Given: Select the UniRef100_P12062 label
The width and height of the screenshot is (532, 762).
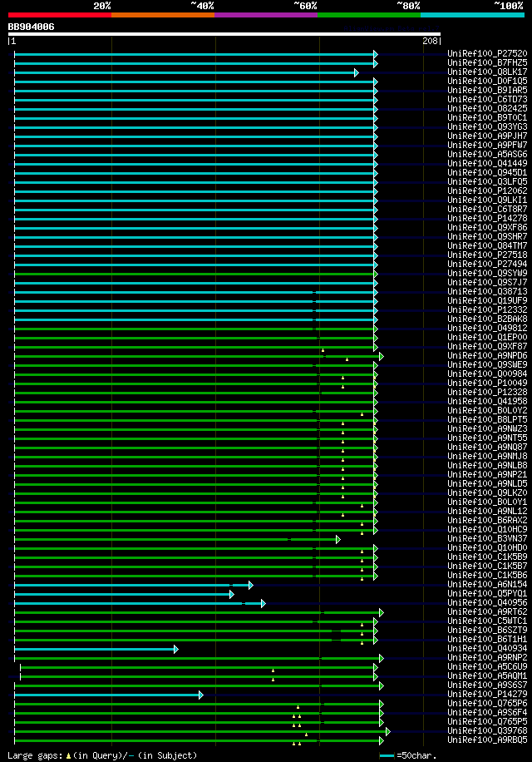Looking at the screenshot, I should 487,191.
